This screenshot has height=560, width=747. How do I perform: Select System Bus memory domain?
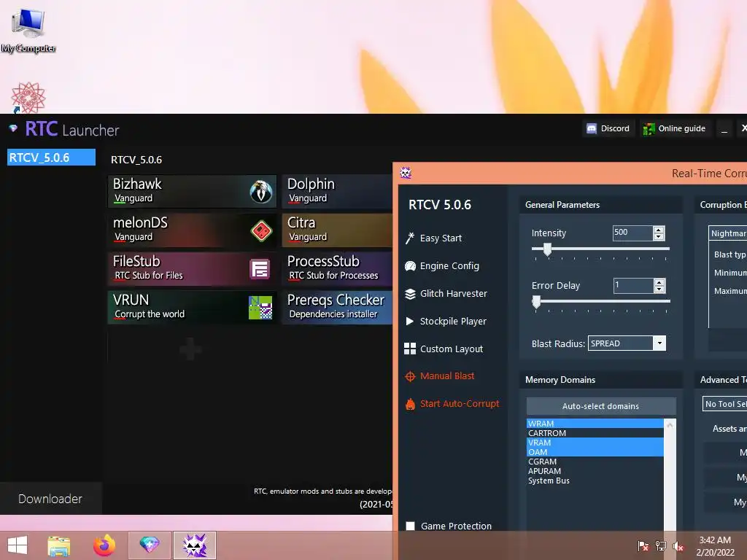[x=595, y=481]
